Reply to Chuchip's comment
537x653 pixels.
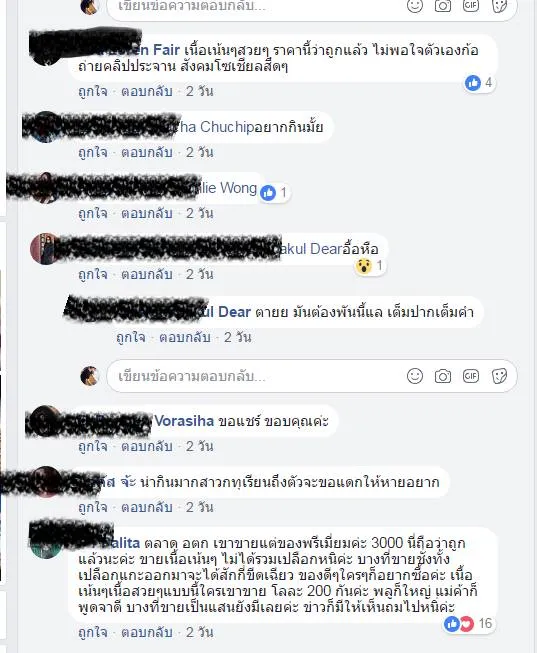coord(147,152)
